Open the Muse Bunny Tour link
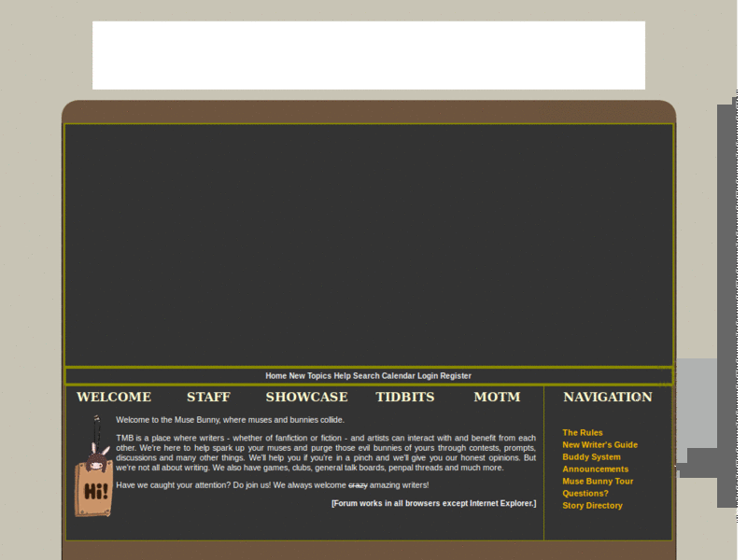The image size is (747, 560). (598, 481)
